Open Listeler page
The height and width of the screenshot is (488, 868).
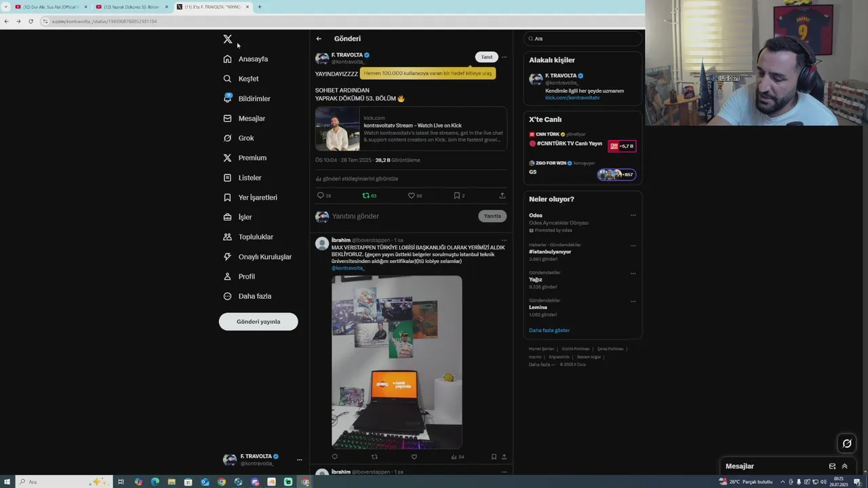click(x=242, y=178)
